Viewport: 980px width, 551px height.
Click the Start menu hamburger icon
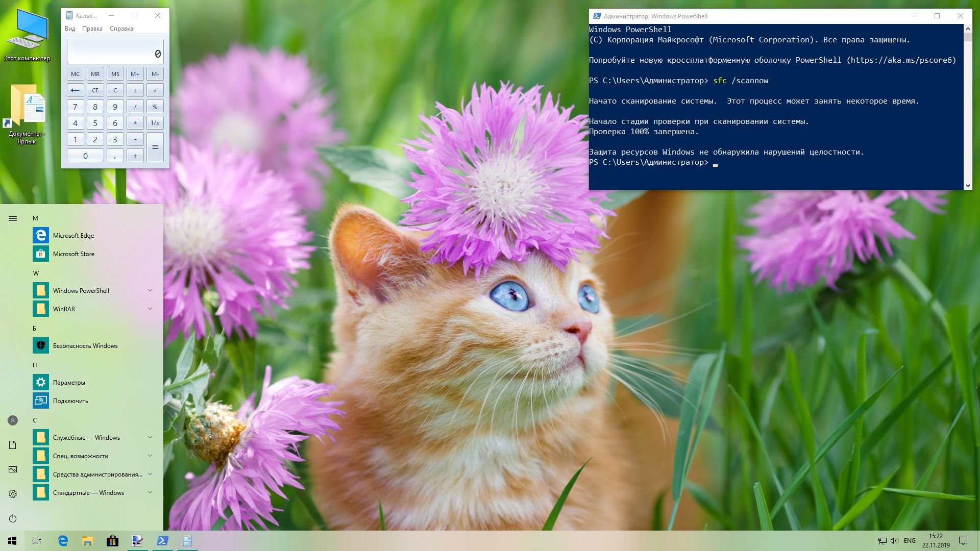click(13, 218)
